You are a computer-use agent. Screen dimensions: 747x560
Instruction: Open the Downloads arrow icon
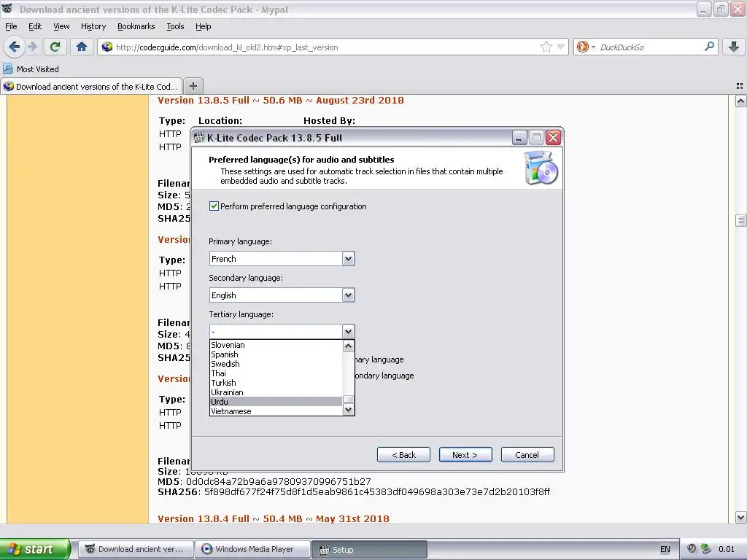tap(734, 47)
